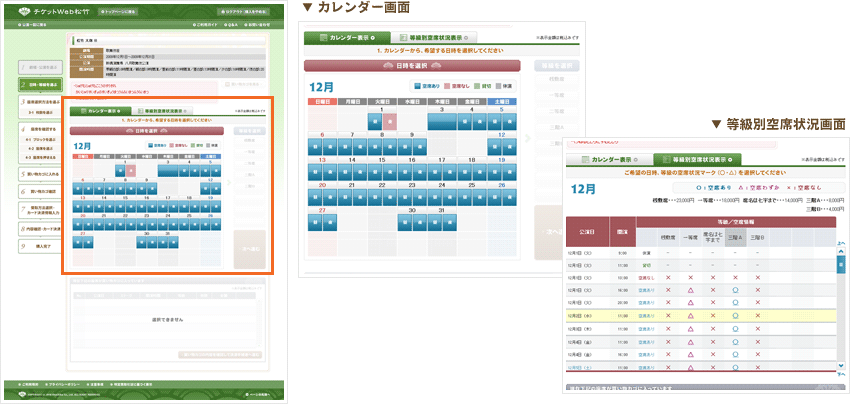Click the 日時を選択 header bar in the calendar enlargement
This screenshot has width=850, height=404.
[412, 66]
